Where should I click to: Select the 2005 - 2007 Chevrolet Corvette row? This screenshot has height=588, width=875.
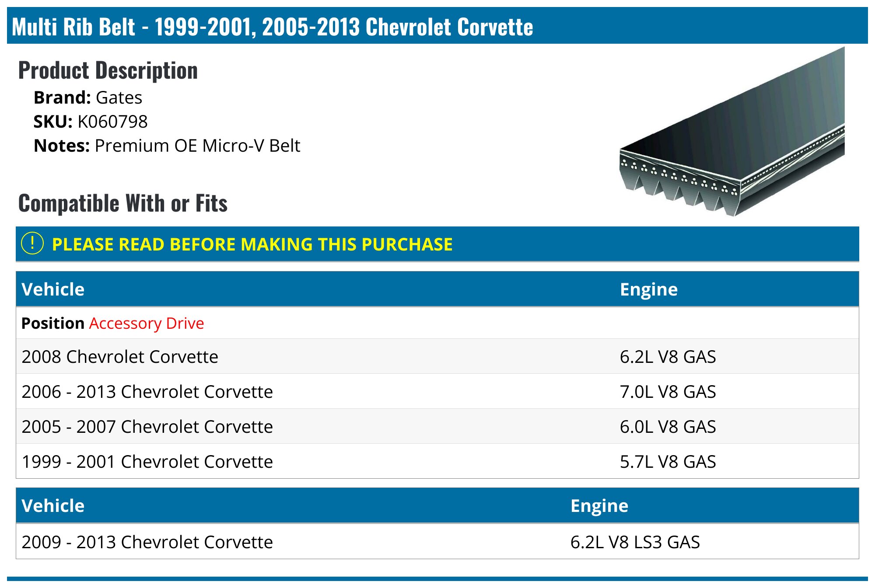(437, 426)
